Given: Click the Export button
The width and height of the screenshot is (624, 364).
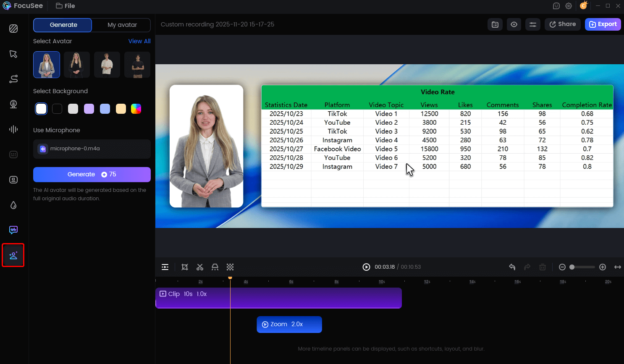Looking at the screenshot, I should click(x=603, y=24).
